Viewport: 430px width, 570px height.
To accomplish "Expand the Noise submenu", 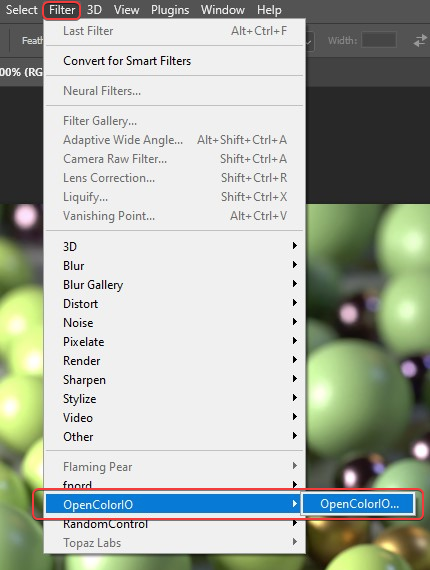I will [174, 323].
